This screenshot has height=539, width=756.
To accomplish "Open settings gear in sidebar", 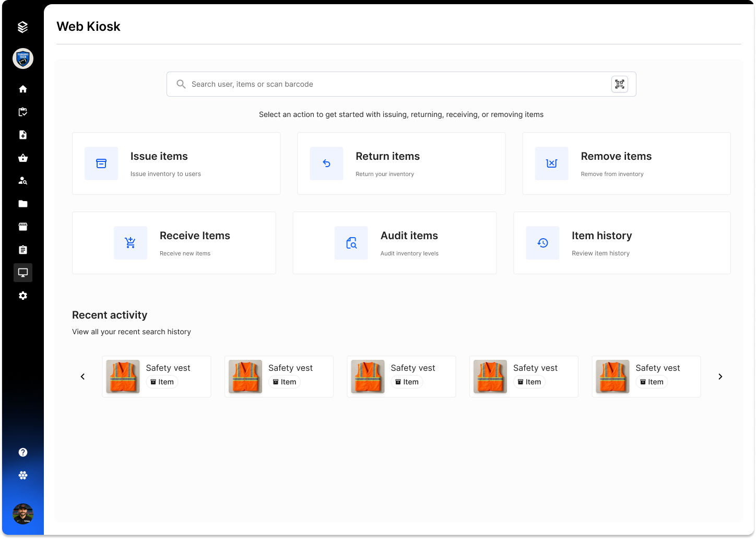I will [x=23, y=296].
